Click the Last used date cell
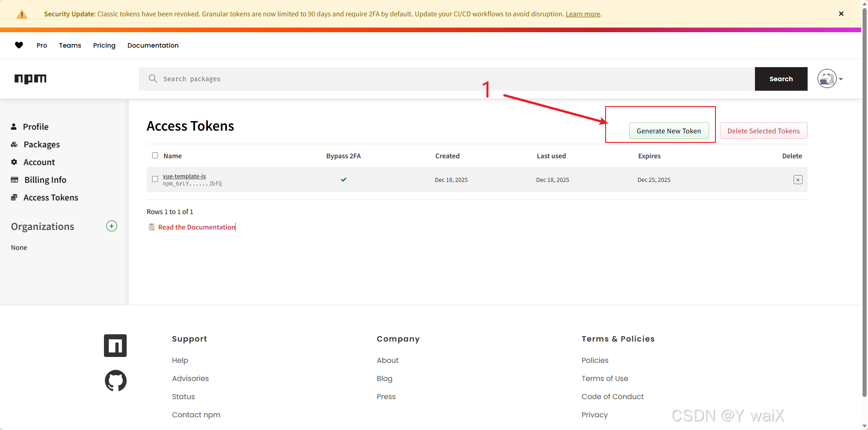The width and height of the screenshot is (868, 430). (552, 180)
